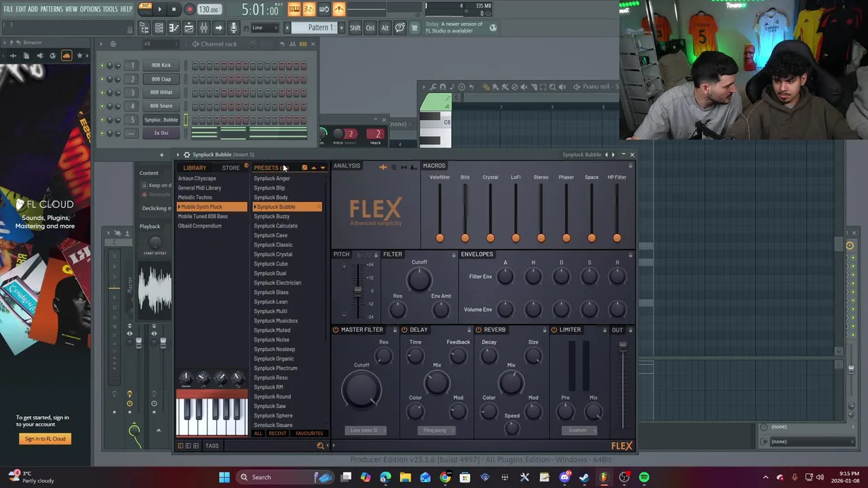Image resolution: width=868 pixels, height=488 pixels.
Task: Click the globe news icon
Action: (x=493, y=28)
